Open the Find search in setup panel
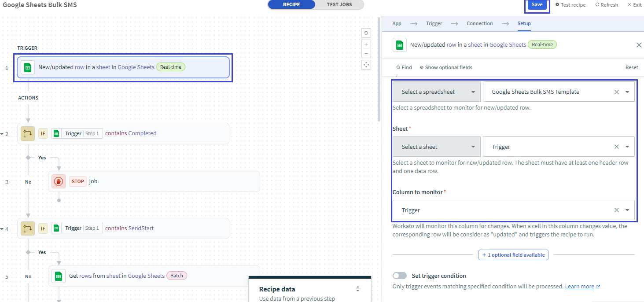Viewport: 644px width, 302px height. click(404, 67)
